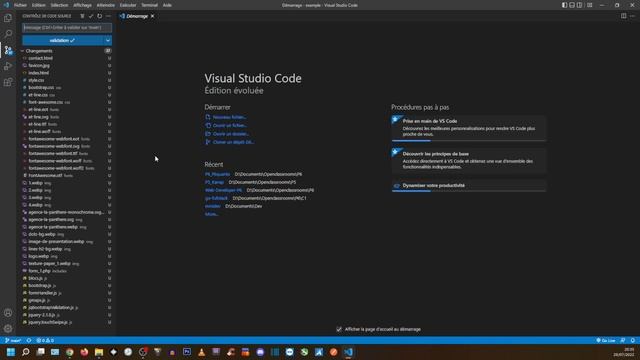This screenshot has height=360, width=640.
Task: Open the notifications bell in status bar
Action: point(633,340)
